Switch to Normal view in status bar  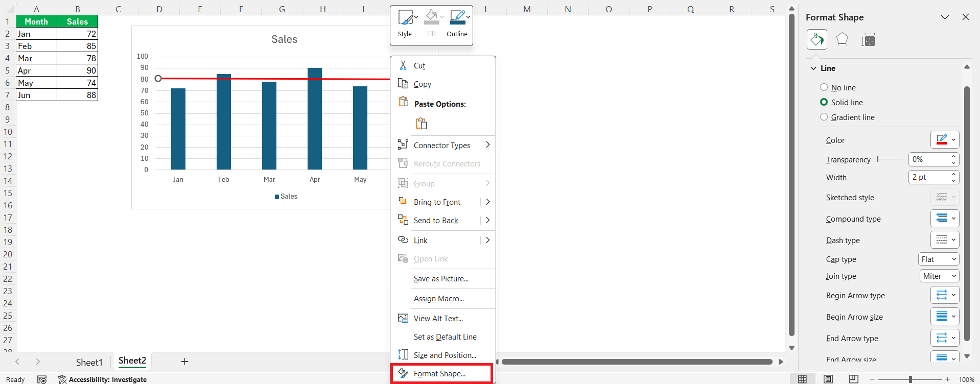[x=803, y=379]
